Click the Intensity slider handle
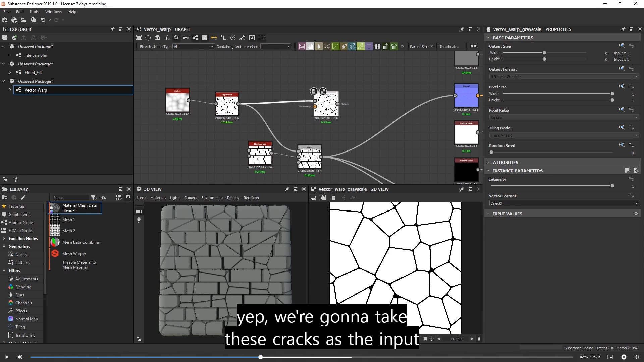The width and height of the screenshot is (644, 362). [612, 186]
